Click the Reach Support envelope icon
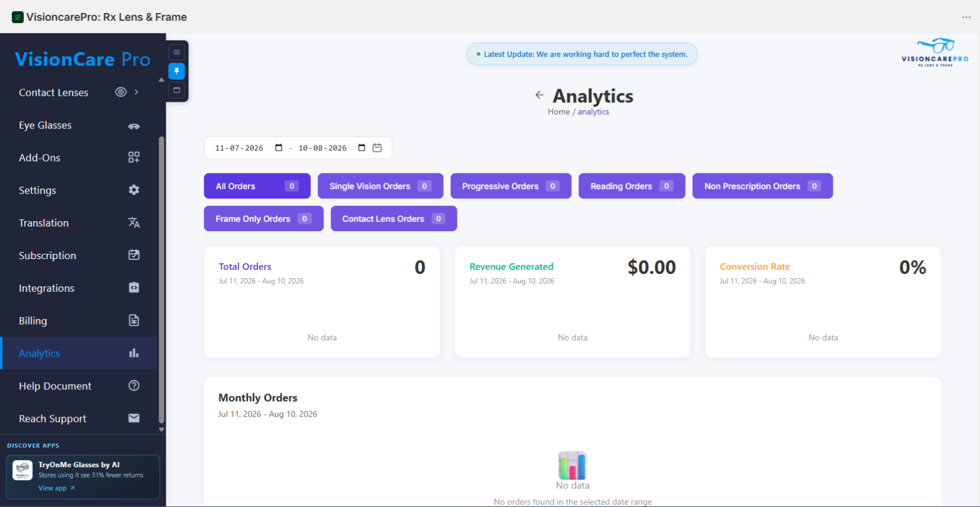980x507 pixels. [x=134, y=418]
